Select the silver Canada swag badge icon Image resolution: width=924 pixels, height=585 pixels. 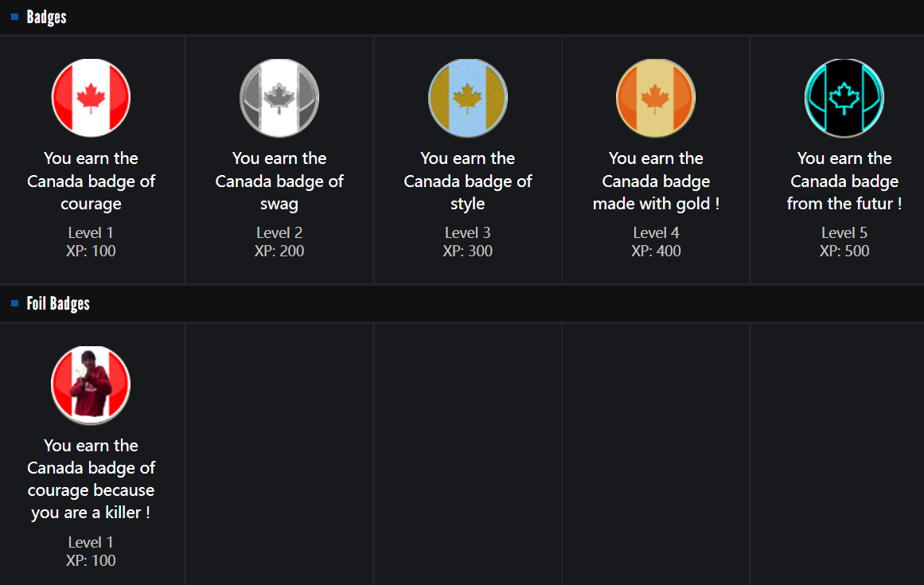click(x=279, y=98)
